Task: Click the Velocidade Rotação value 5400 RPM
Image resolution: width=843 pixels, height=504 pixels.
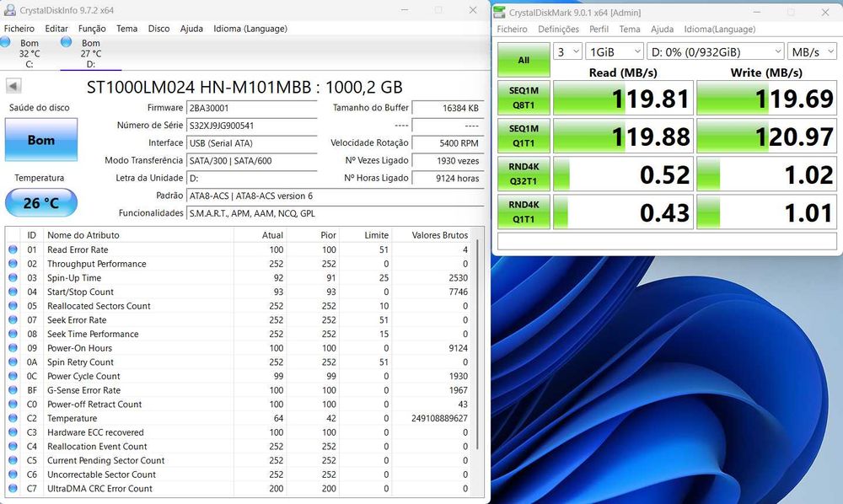Action: point(448,143)
